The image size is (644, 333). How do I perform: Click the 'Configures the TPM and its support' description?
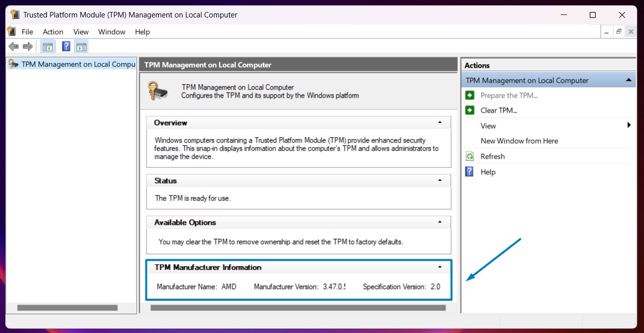270,95
